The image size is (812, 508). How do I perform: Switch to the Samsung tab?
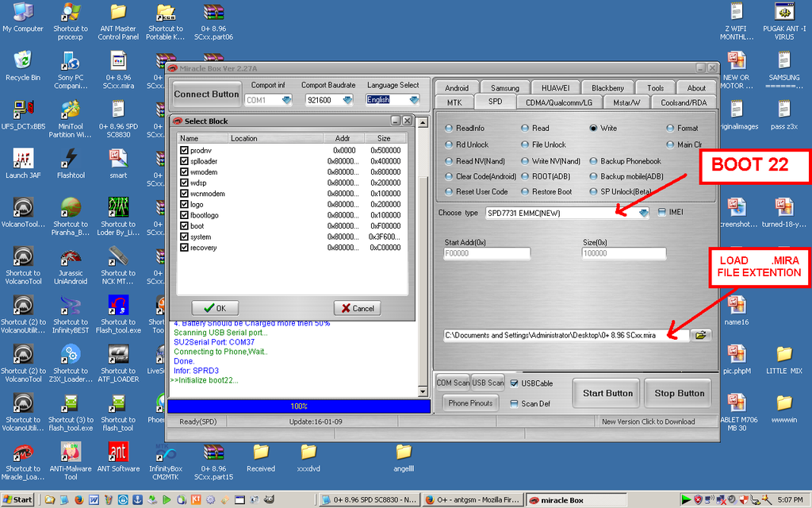505,87
